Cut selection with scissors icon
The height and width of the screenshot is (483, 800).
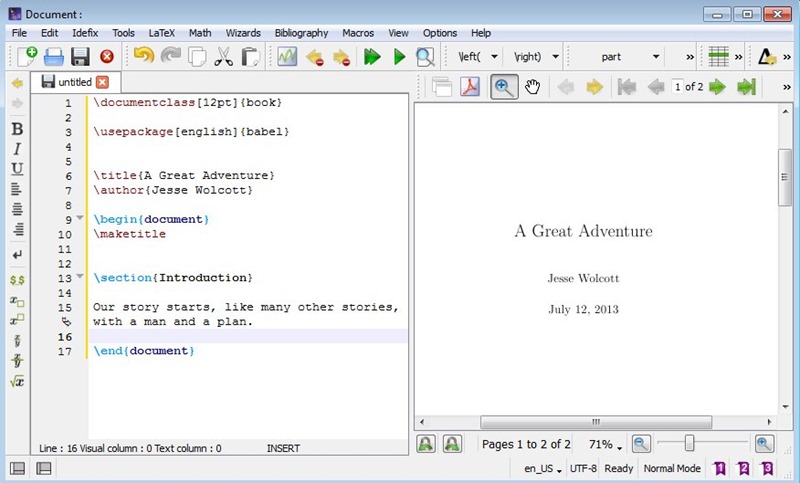pos(223,57)
